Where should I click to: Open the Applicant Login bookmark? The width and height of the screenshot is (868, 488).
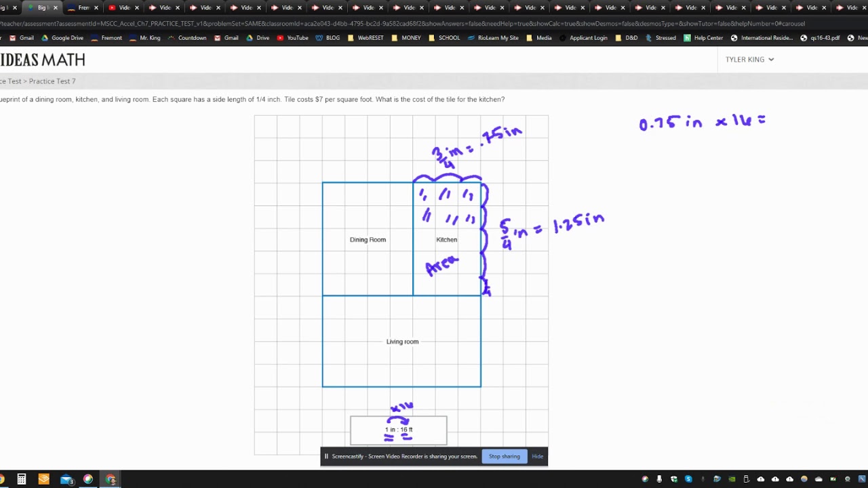coord(583,38)
